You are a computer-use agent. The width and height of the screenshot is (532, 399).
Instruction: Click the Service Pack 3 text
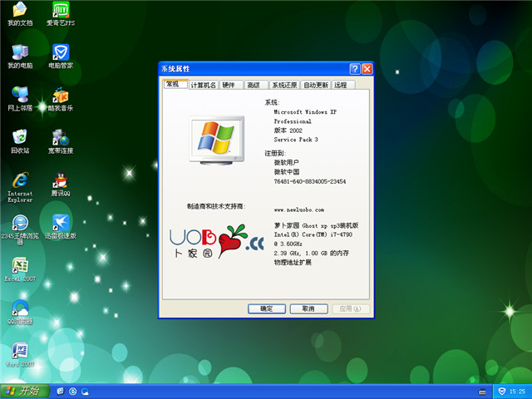click(x=296, y=140)
